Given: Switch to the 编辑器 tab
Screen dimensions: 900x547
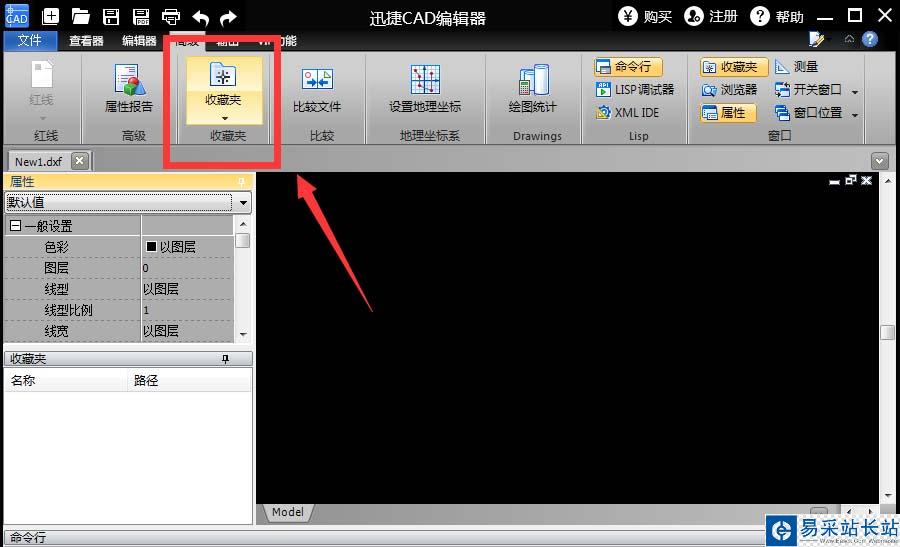Looking at the screenshot, I should pos(139,41).
